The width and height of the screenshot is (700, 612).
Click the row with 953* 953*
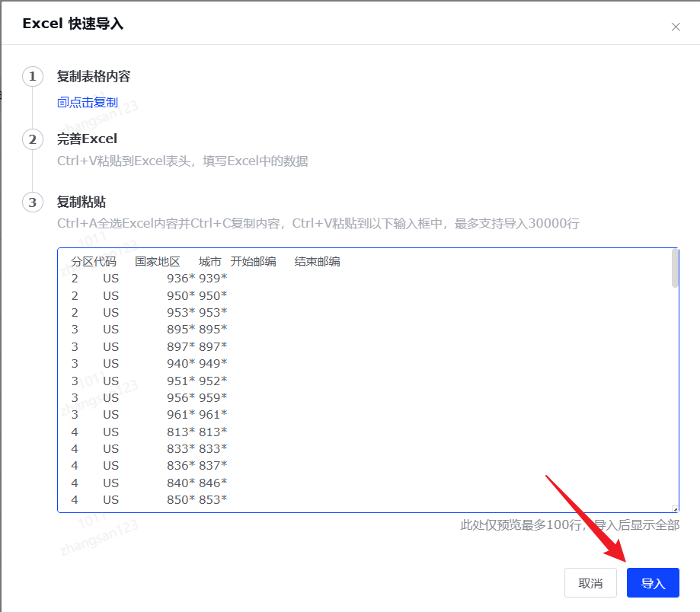[x=149, y=313]
